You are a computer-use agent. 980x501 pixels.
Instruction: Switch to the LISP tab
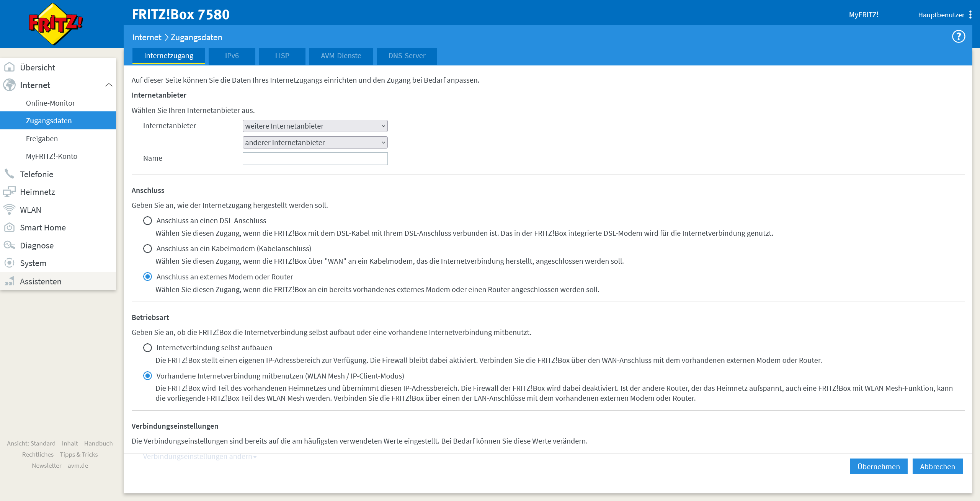pyautogui.click(x=282, y=56)
